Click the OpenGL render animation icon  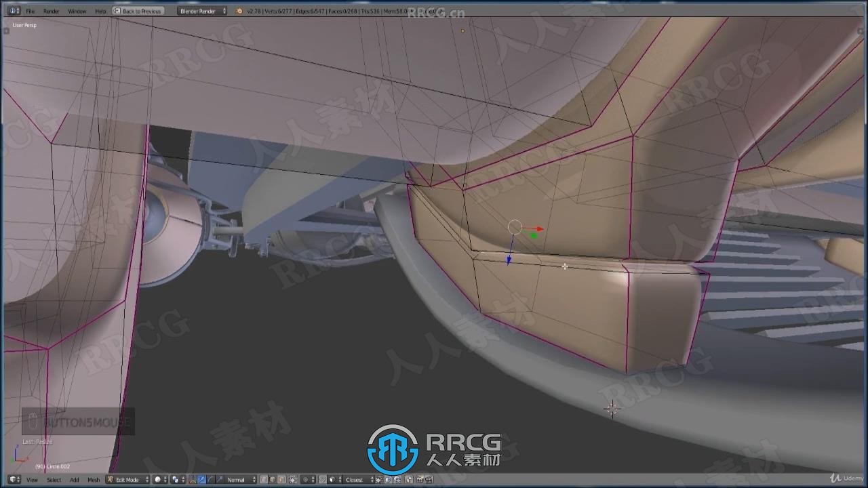pyautogui.click(x=429, y=479)
